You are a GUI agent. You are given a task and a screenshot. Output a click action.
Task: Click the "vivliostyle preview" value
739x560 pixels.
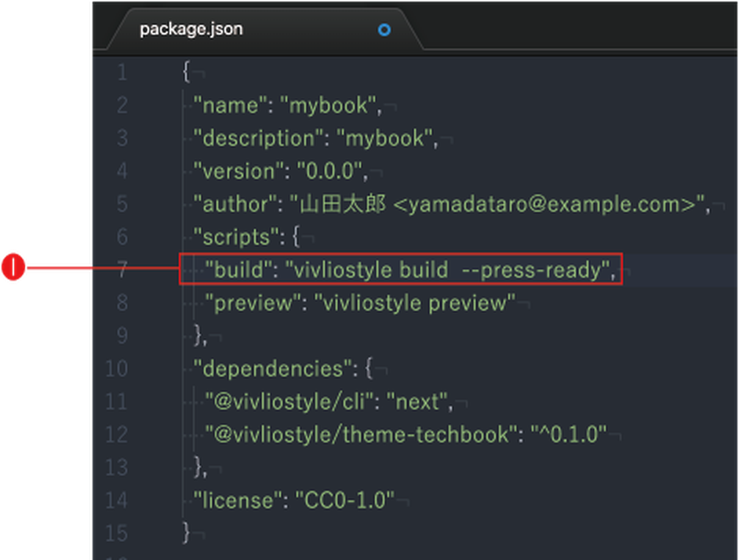coord(414,303)
